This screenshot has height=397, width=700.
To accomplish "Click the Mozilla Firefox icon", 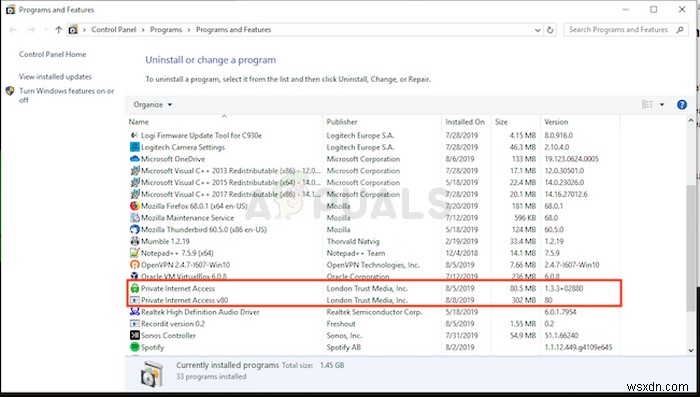I will pos(134,206).
